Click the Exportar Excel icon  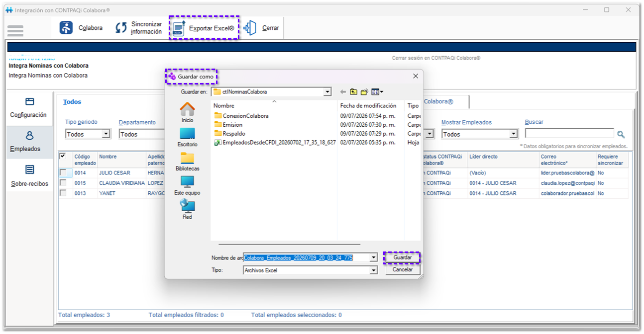[x=179, y=28]
